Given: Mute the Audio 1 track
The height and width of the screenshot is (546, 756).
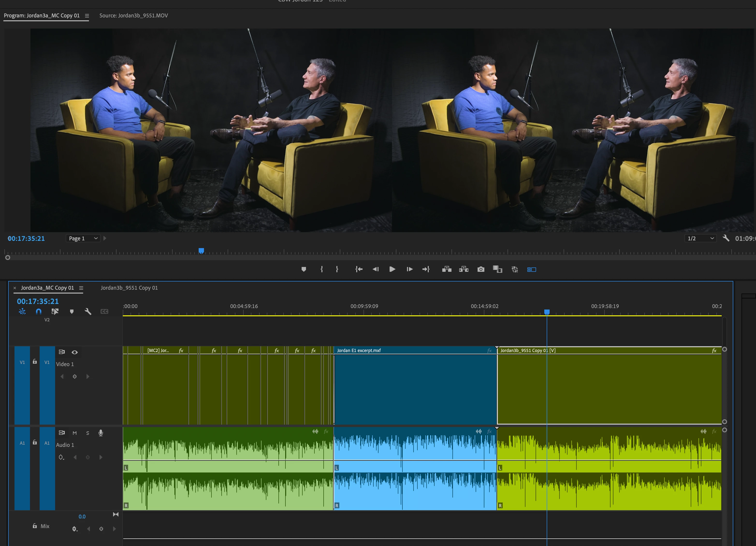Looking at the screenshot, I should click(75, 433).
